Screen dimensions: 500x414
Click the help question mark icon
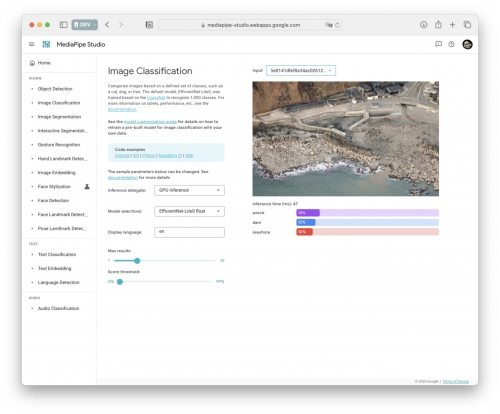click(451, 44)
